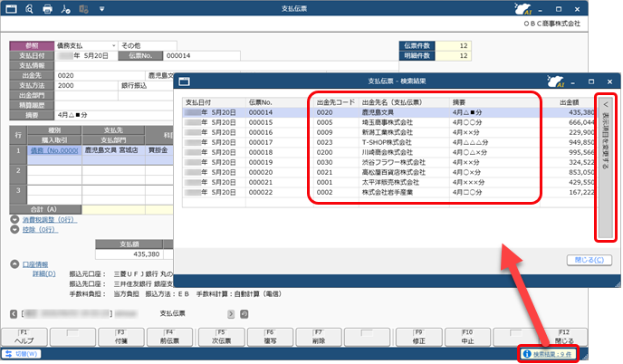623x364 pixels.
Task: Click the F5 次伝票 button
Action: (221, 337)
